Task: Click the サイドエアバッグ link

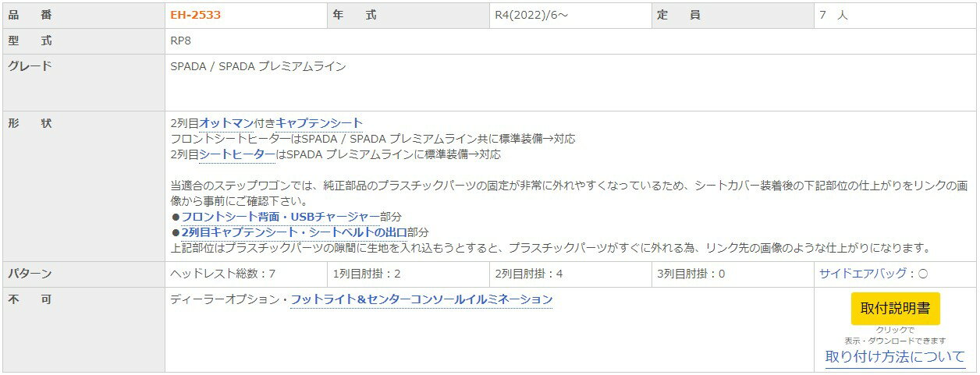Action: coord(862,274)
